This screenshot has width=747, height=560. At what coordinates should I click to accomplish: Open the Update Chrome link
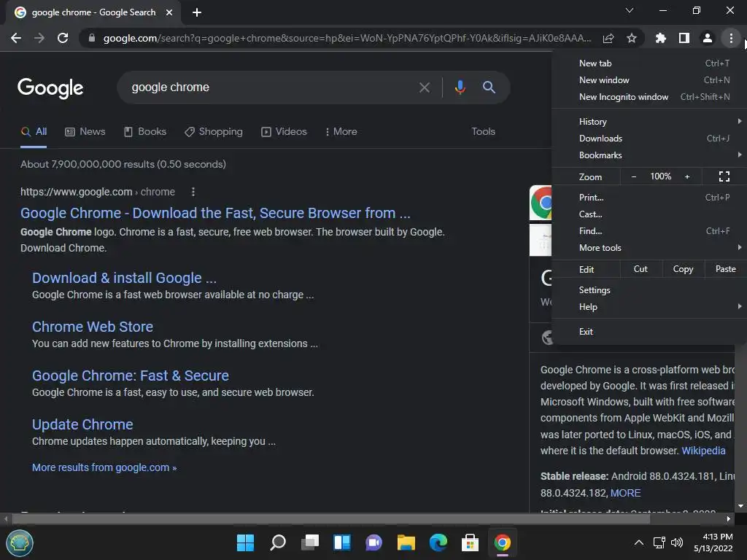pyautogui.click(x=82, y=424)
